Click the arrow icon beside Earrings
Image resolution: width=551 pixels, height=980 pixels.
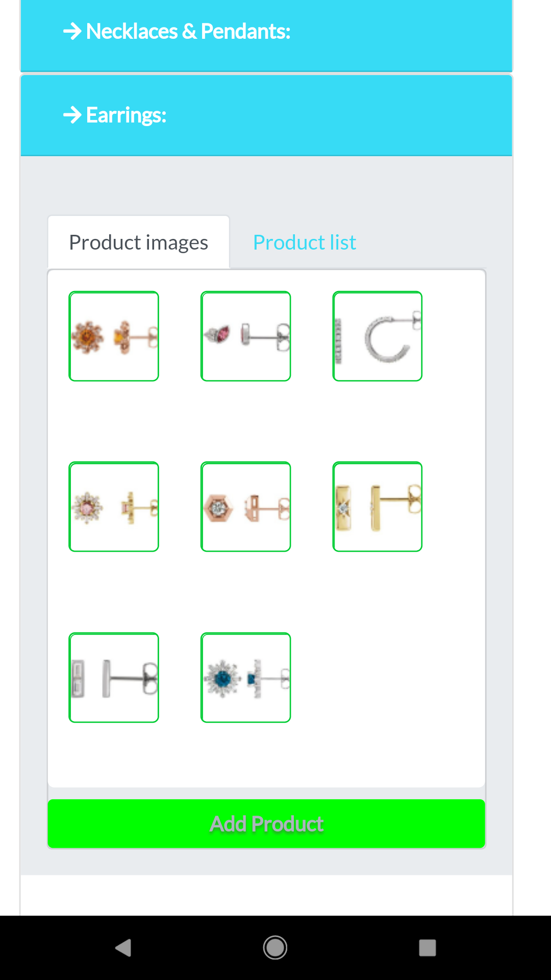[72, 115]
